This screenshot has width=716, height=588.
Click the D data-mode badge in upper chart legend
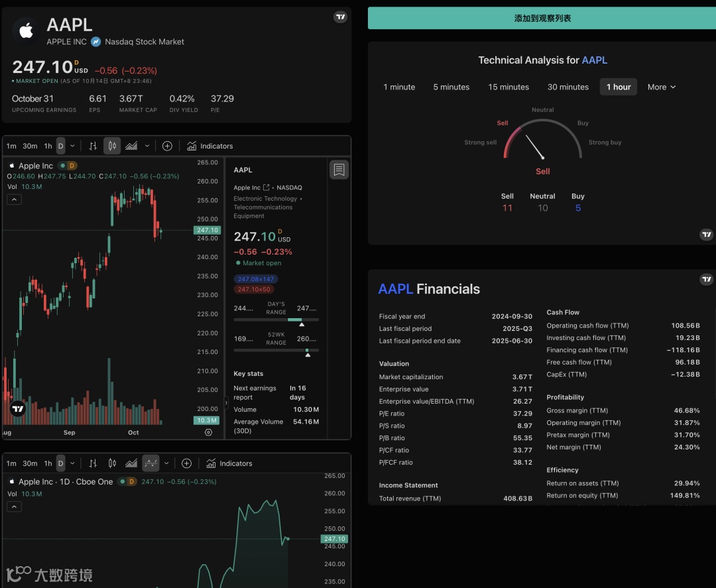click(72, 166)
